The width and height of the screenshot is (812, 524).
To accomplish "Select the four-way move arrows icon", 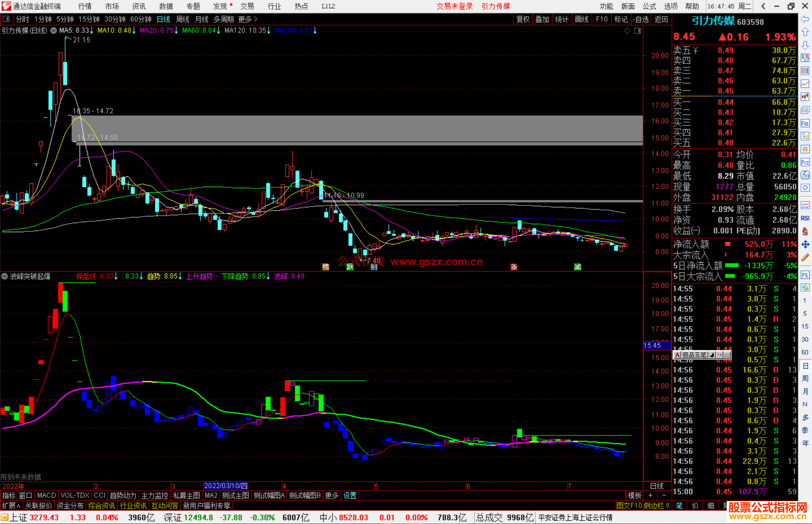I will click(805, 245).
